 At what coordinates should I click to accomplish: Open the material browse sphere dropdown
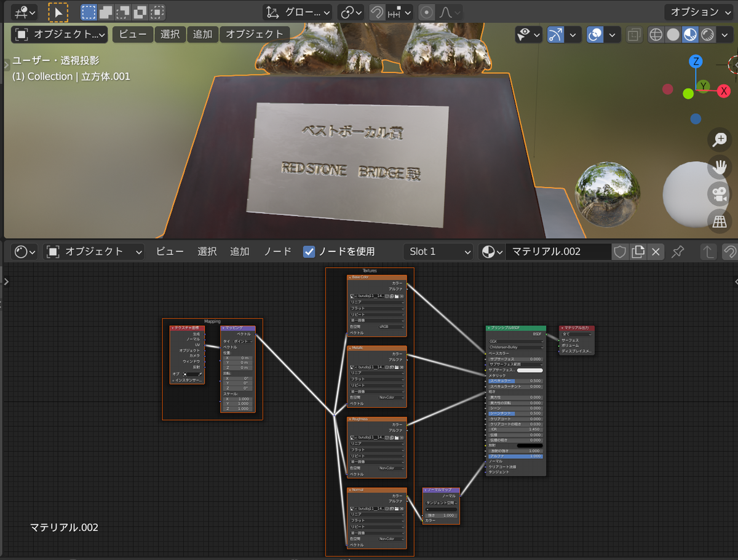click(492, 251)
